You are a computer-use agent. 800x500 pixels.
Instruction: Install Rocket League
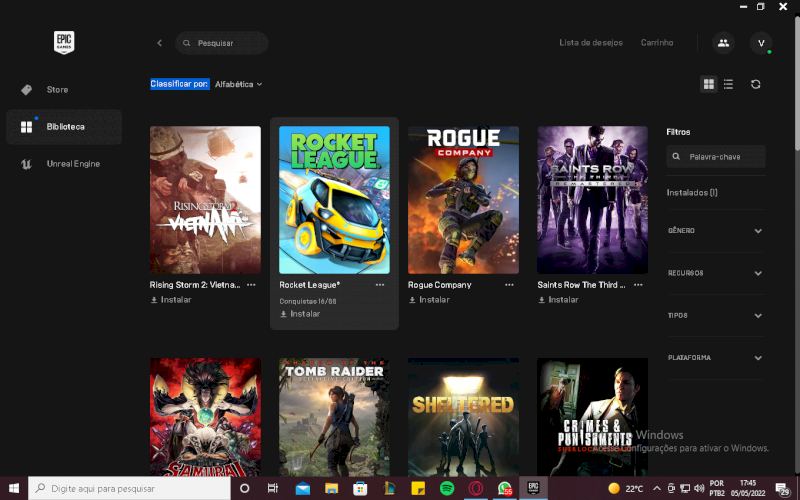tap(300, 314)
